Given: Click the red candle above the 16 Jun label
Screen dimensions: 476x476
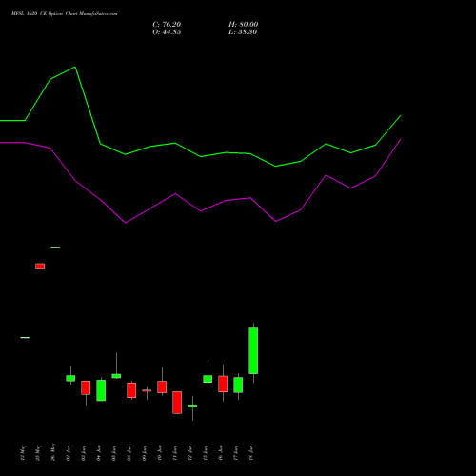Looking at the screenshot, I should pos(223,384).
